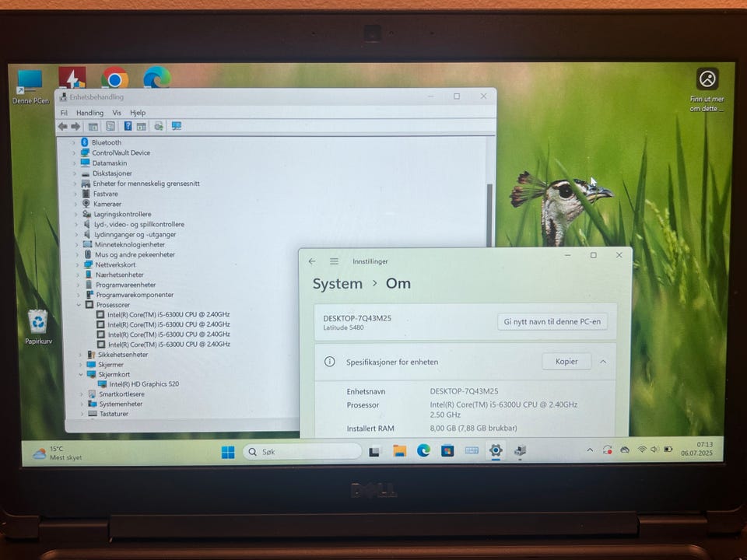Select Systemenheter tree item
Viewport: 747px width, 560px height.
pos(121,404)
